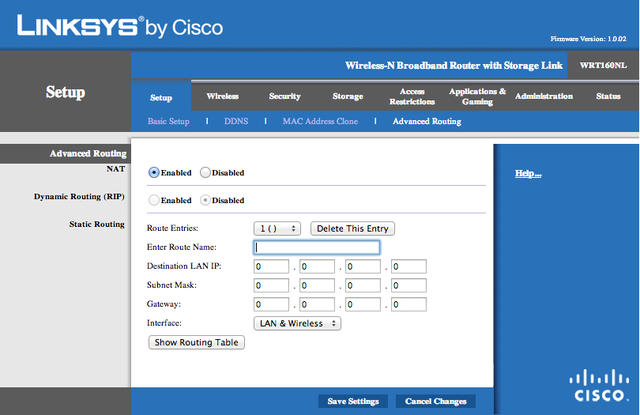Click third octet of Gateway

tap(363, 304)
